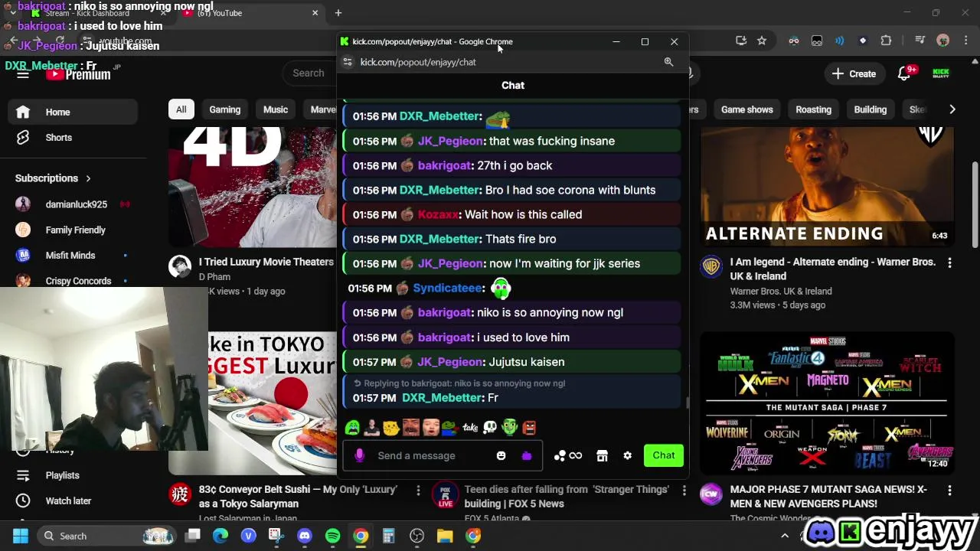Open Chrome extensions puzzle icon

(x=886, y=41)
